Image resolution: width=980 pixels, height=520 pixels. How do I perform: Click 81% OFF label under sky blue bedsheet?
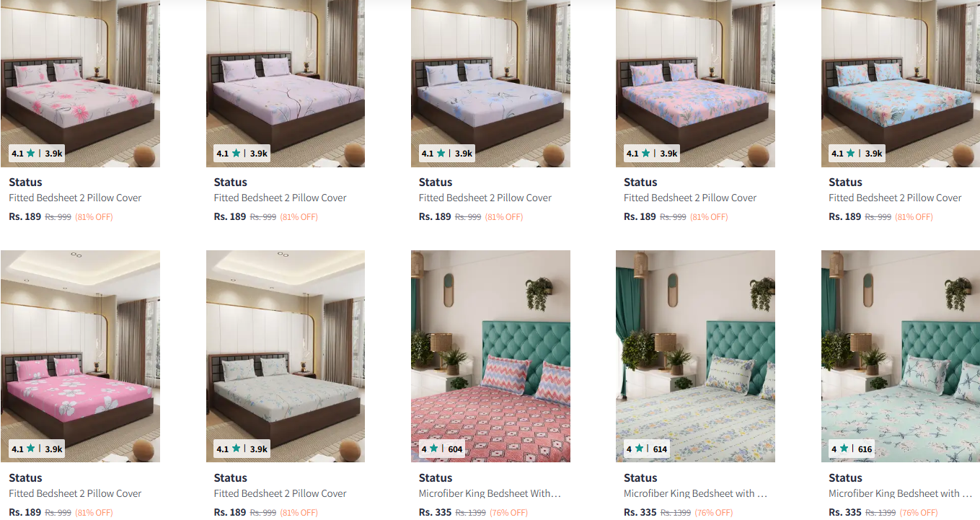pos(914,216)
